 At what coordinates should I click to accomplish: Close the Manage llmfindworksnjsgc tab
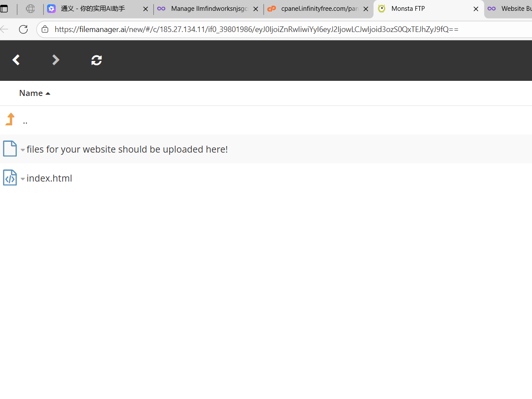tap(256, 9)
